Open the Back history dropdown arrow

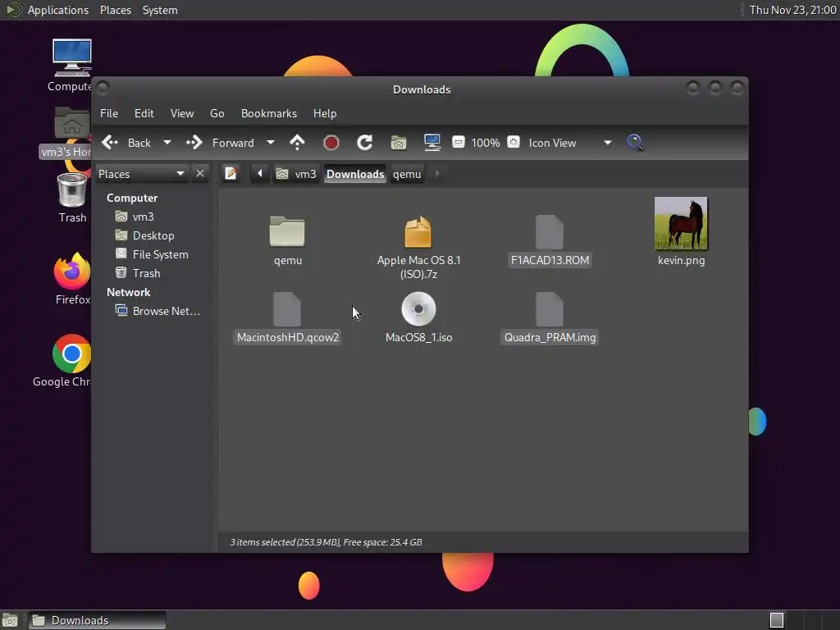pos(167,143)
